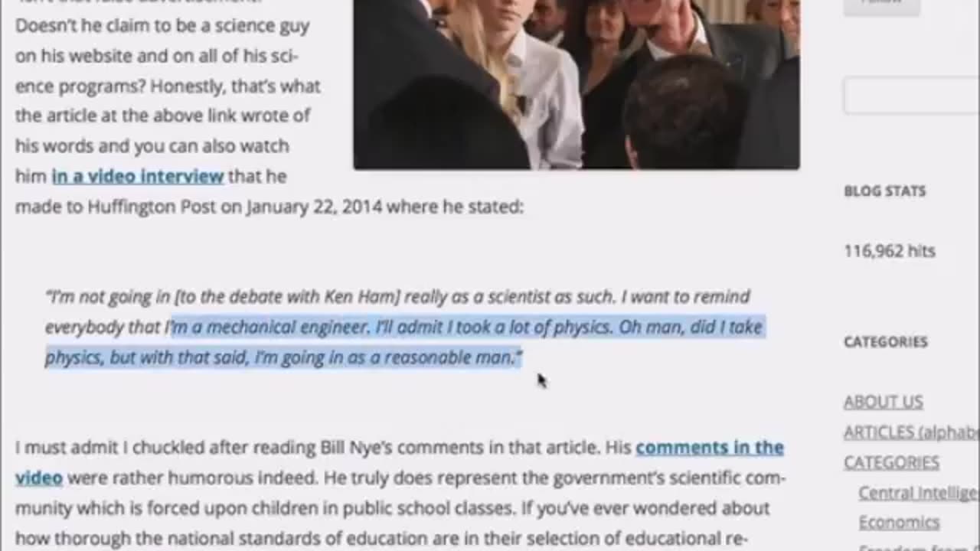Click the "116,962 hits" counter text
The height and width of the screenshot is (551, 980).
point(889,251)
